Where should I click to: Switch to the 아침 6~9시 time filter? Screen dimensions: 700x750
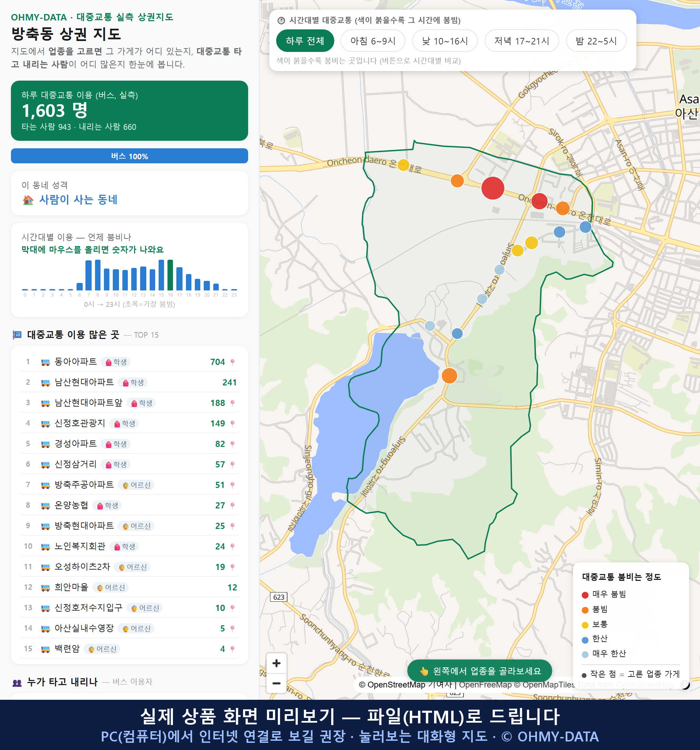pyautogui.click(x=373, y=41)
